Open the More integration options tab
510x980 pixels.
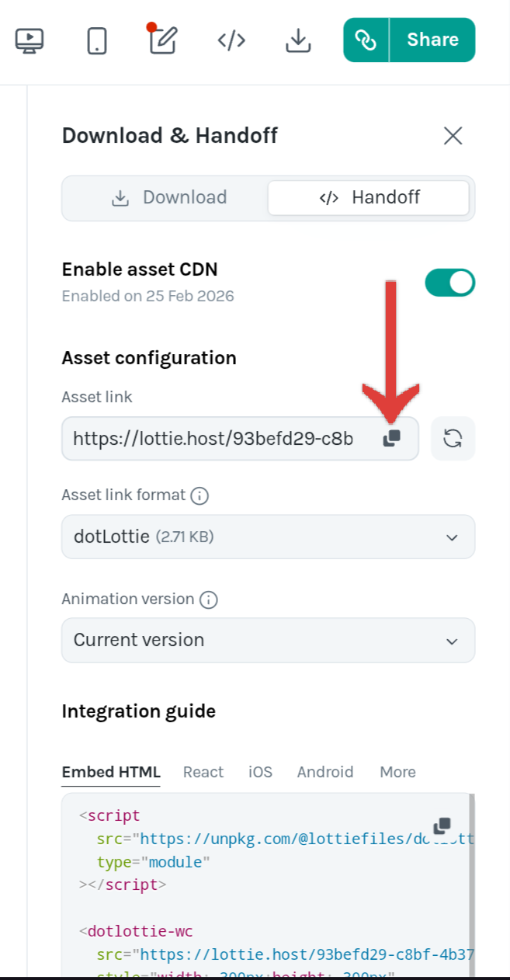[397, 772]
